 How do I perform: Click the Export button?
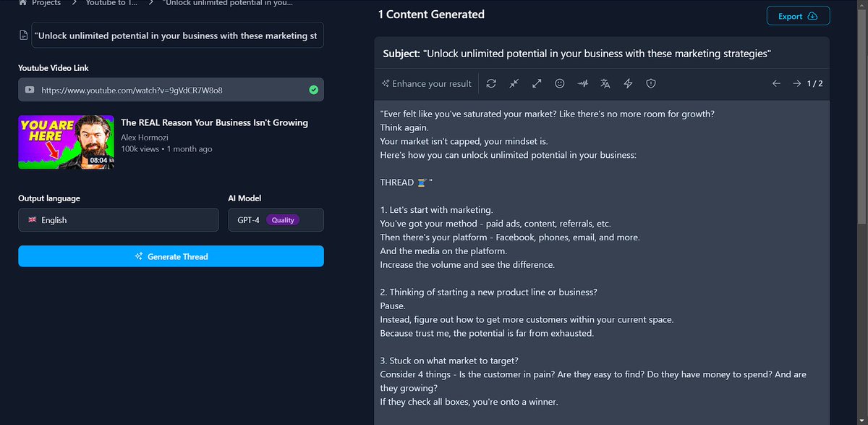(798, 16)
